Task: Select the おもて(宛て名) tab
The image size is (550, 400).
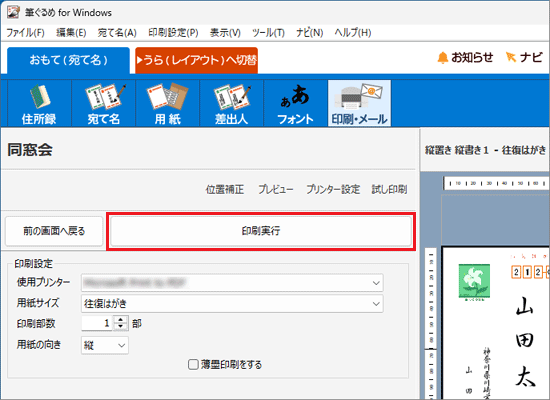Action: click(68, 60)
